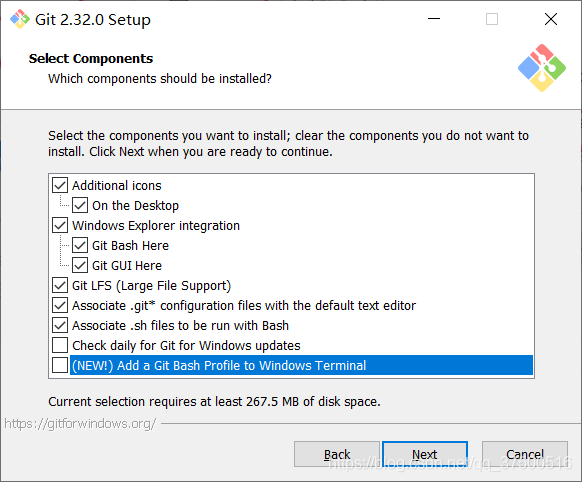Image resolution: width=582 pixels, height=482 pixels.
Task: Uncheck Git Bash Here
Action: point(80,245)
